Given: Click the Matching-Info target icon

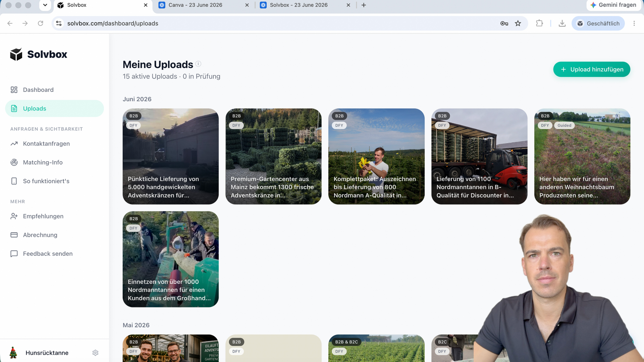Looking at the screenshot, I should coord(14,163).
